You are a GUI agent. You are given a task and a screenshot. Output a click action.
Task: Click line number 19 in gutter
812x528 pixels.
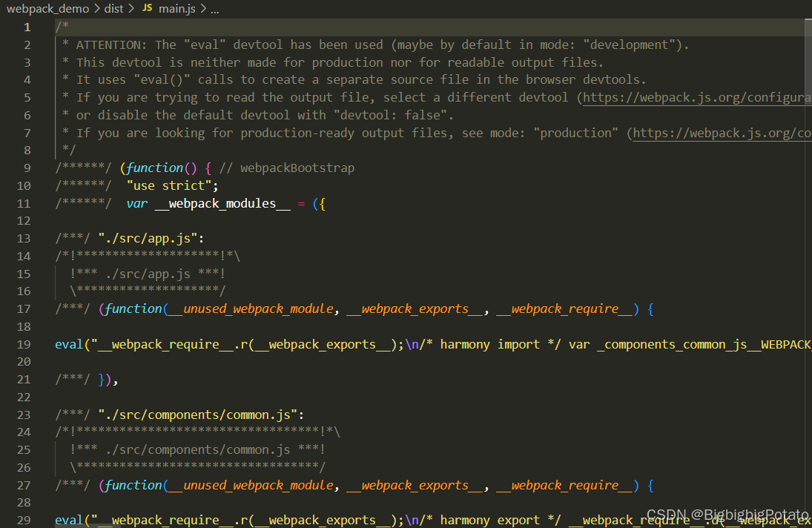(24, 344)
